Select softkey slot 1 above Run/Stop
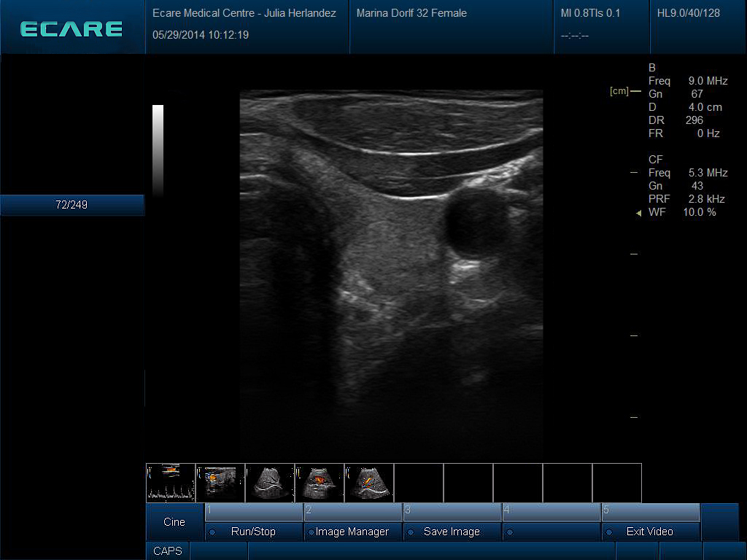The height and width of the screenshot is (560, 747). [x=254, y=513]
